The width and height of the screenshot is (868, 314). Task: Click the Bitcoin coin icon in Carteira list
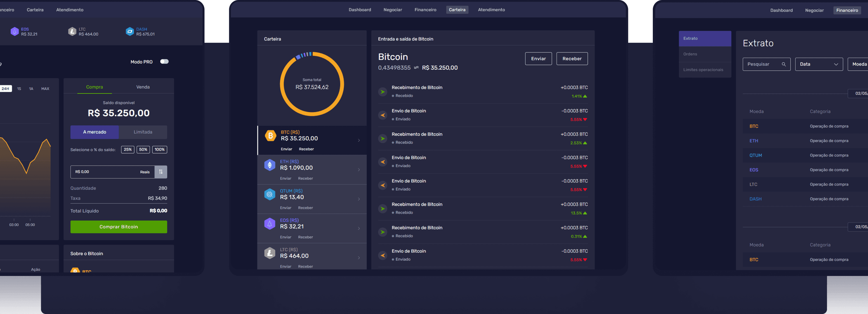pos(270,136)
